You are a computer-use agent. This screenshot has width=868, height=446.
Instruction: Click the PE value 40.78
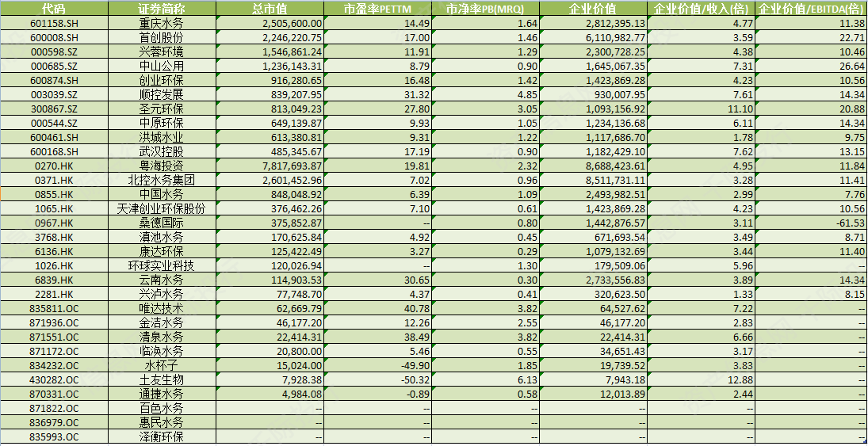(x=377, y=308)
